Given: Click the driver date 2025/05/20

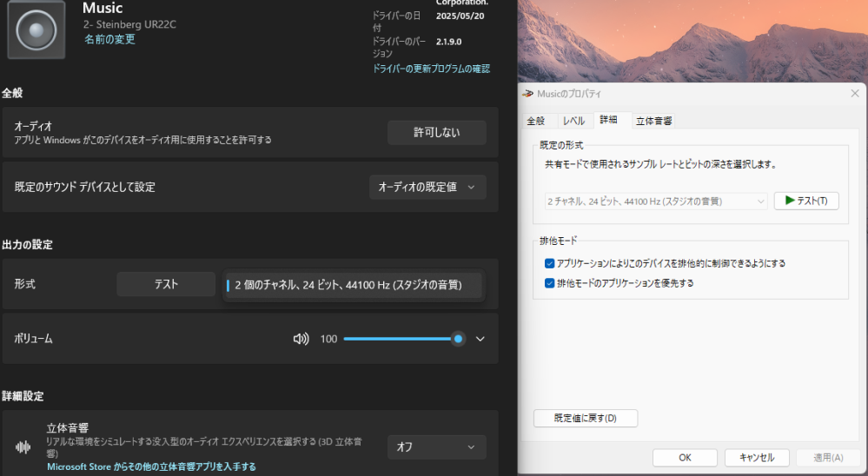Looking at the screenshot, I should [460, 16].
